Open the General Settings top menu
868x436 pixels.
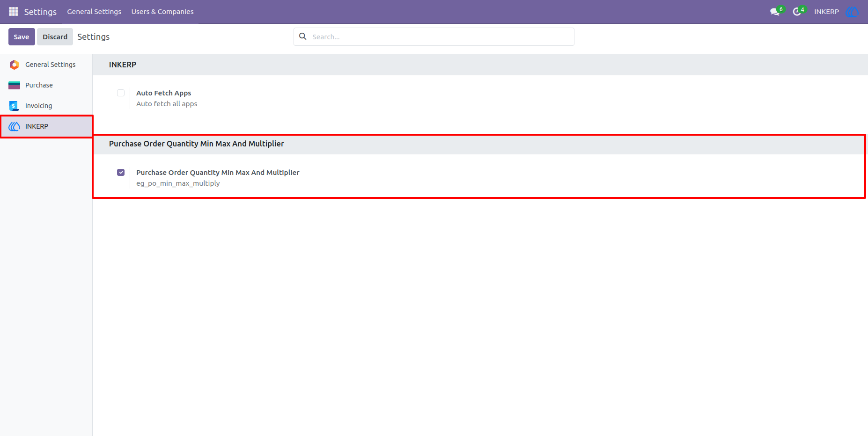pos(94,12)
